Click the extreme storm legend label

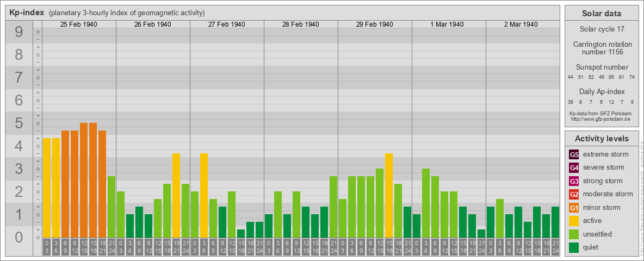pos(606,154)
